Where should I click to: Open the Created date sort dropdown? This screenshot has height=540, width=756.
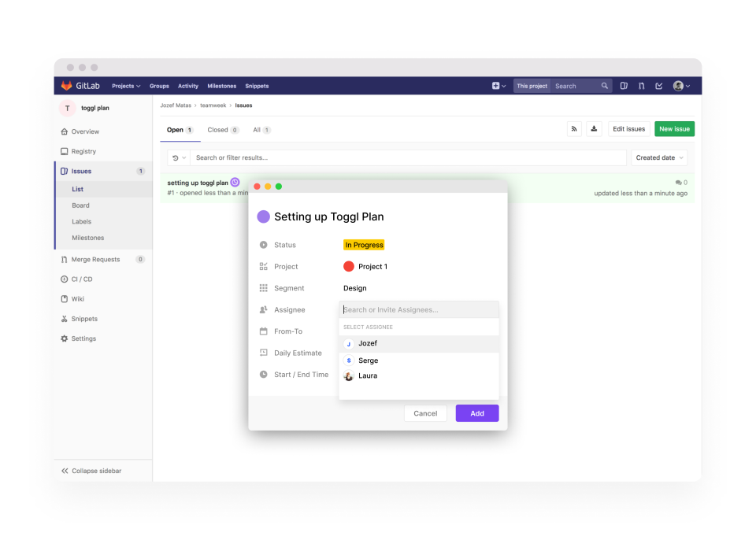(659, 157)
